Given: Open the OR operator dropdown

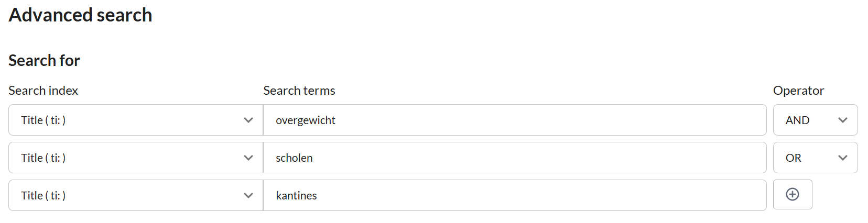Looking at the screenshot, I should pos(815,158).
